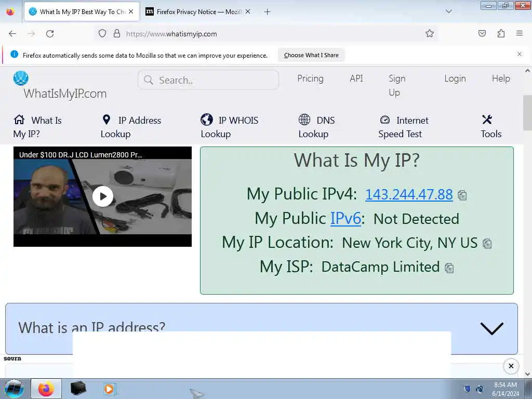
Task: Open the Save to Pocket icon
Action: pos(482,33)
